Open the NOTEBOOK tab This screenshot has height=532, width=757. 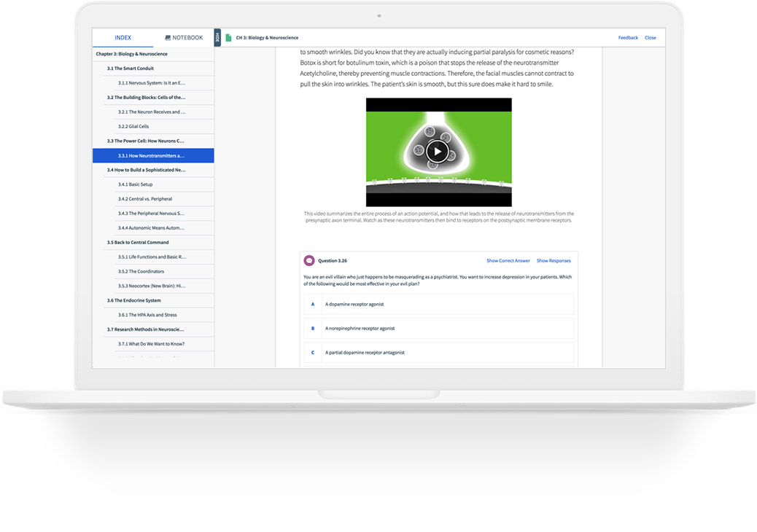[x=184, y=38]
